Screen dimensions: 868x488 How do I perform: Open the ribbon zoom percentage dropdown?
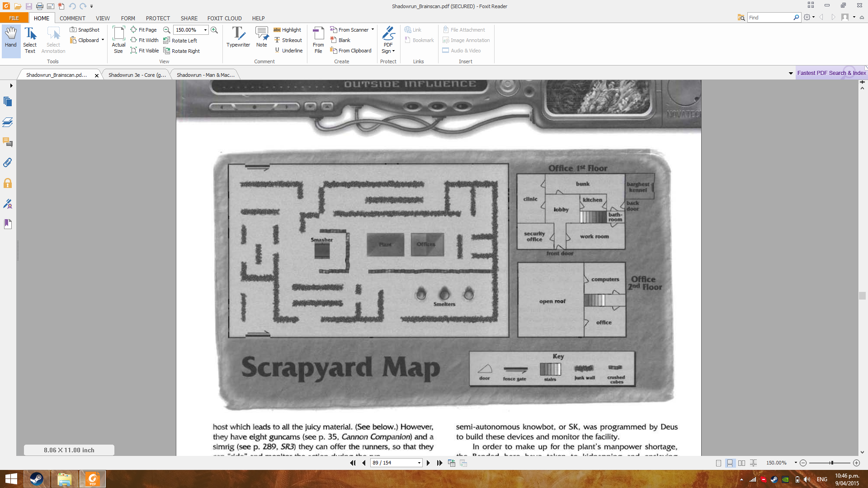205,30
